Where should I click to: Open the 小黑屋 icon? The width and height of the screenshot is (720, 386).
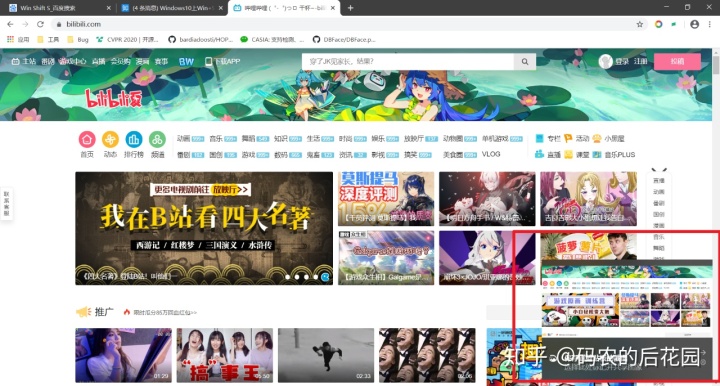point(597,138)
